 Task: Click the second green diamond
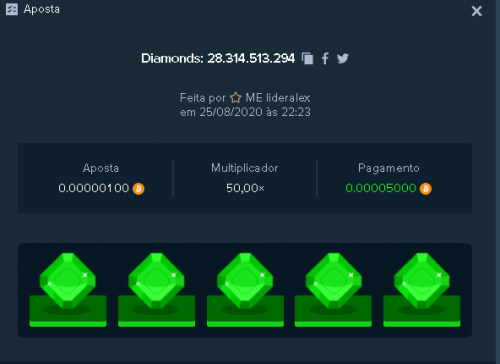[x=156, y=281]
